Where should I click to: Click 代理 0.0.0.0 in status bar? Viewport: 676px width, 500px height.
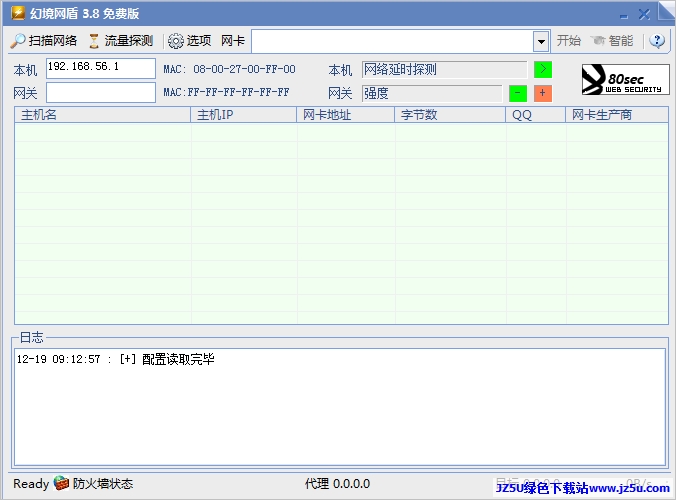(337, 484)
